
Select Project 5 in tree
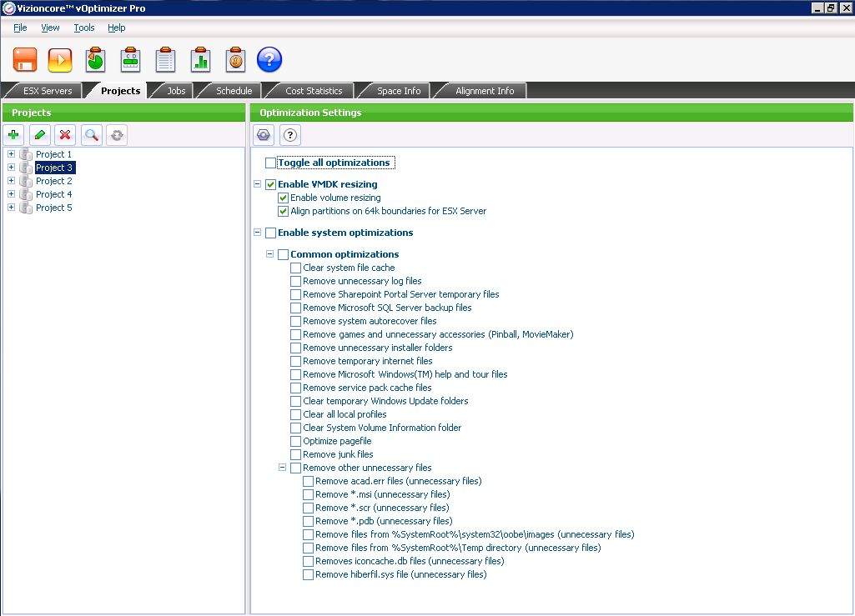click(54, 208)
